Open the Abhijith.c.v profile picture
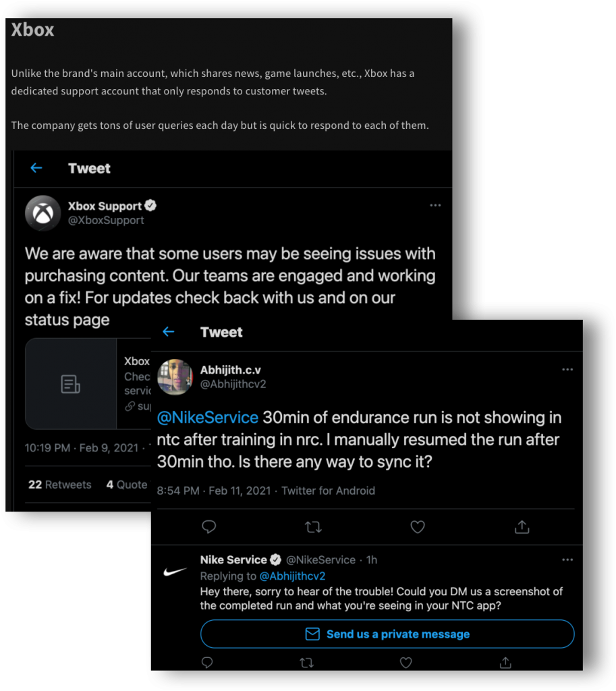 point(175,377)
